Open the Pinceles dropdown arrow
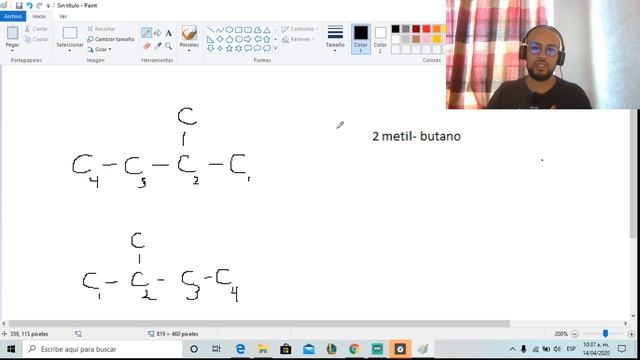Viewport: 640px width, 360px height. click(189, 51)
